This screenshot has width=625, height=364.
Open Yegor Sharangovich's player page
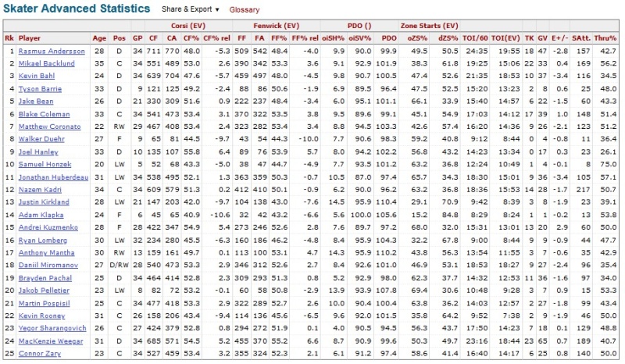coord(52,328)
